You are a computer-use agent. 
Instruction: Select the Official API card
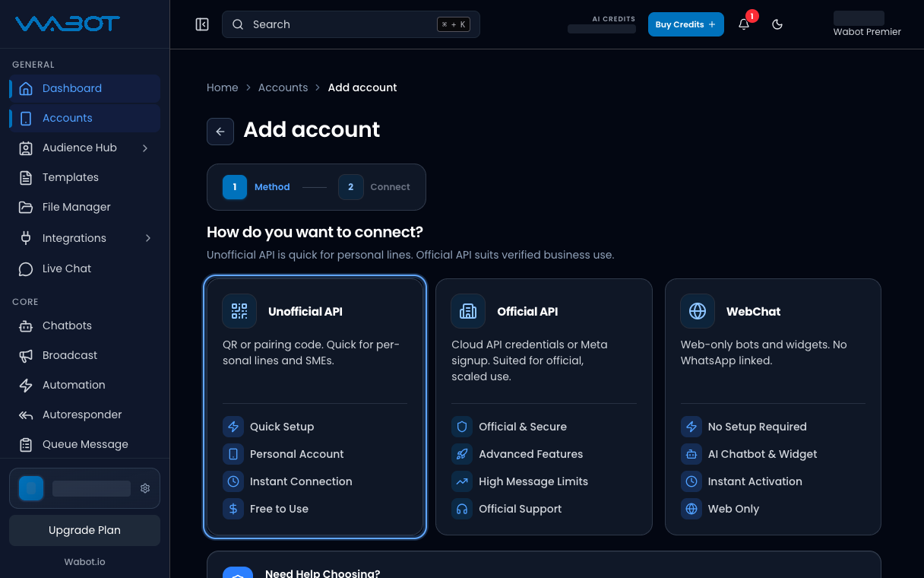pos(544,407)
